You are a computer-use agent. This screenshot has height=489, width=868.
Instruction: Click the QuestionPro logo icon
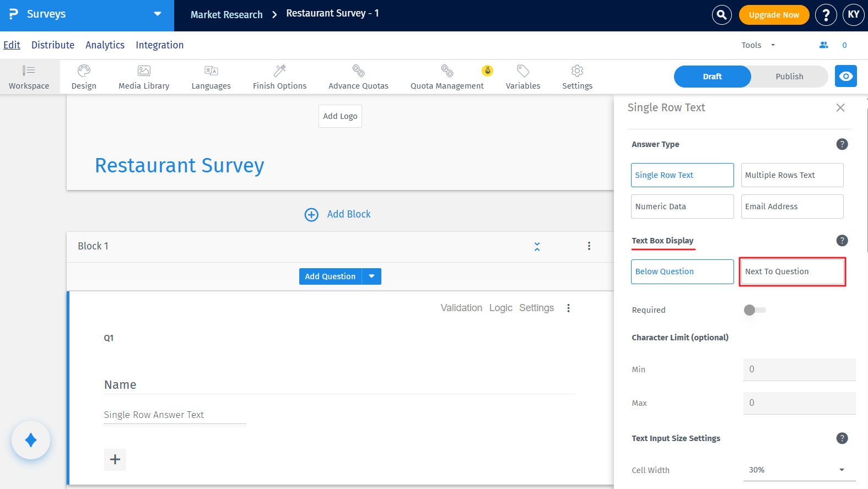click(14, 14)
